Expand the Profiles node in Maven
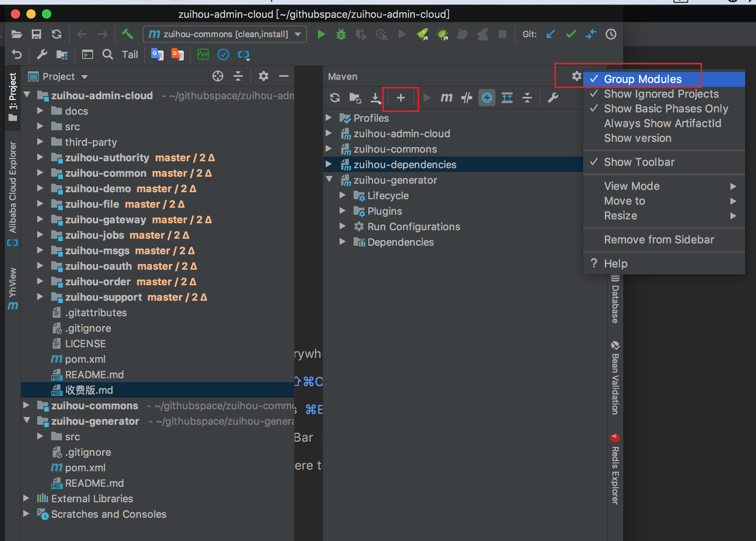 pos(329,117)
